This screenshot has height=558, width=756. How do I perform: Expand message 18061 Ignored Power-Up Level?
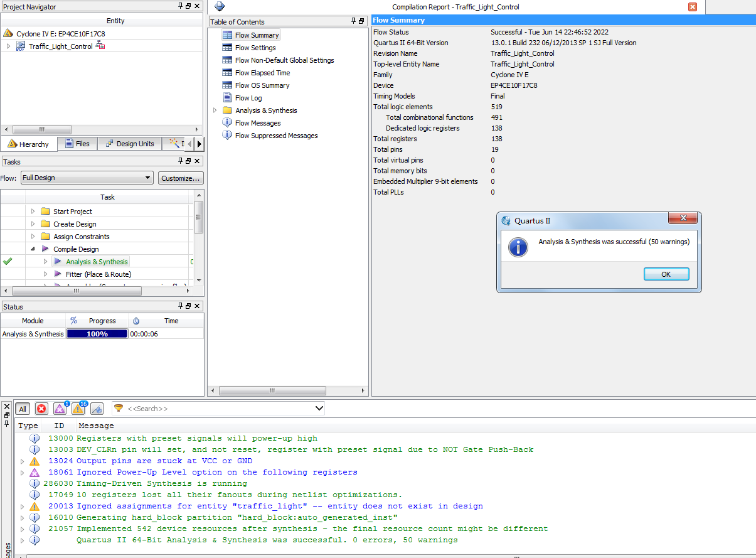coord(22,473)
